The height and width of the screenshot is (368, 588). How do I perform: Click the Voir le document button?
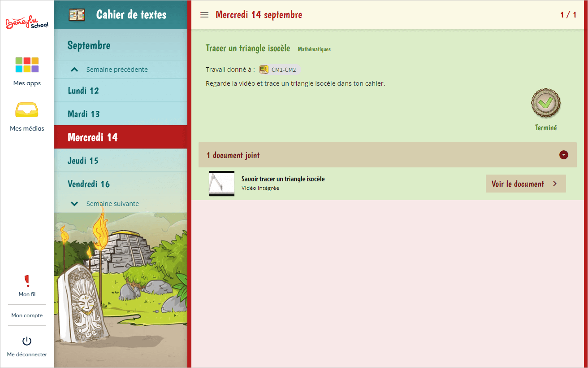point(525,184)
